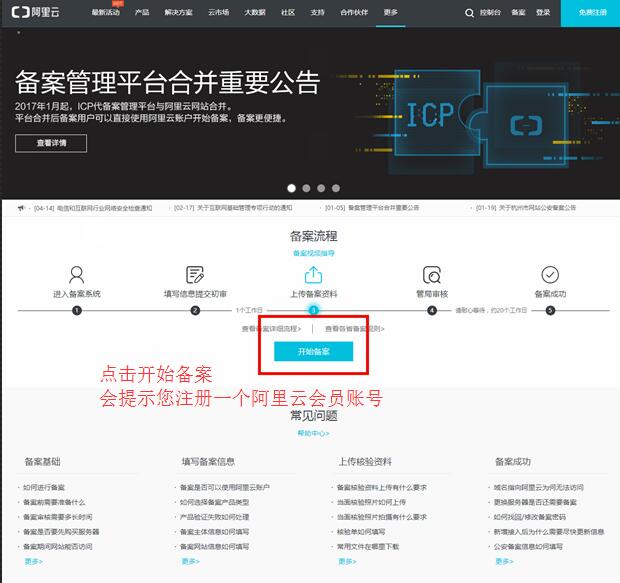Click the 上传备案资料 upload icon
Screen dimensions: 620x583
click(314, 274)
